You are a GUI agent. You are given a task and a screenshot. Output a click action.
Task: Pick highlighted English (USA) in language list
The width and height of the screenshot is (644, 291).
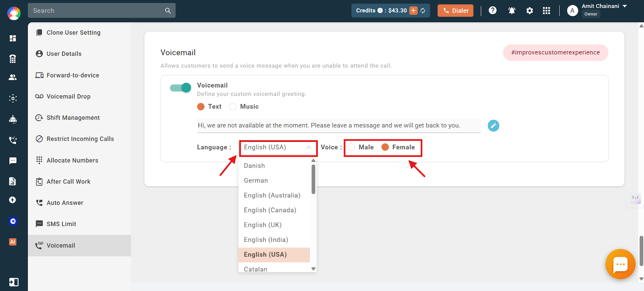274,255
